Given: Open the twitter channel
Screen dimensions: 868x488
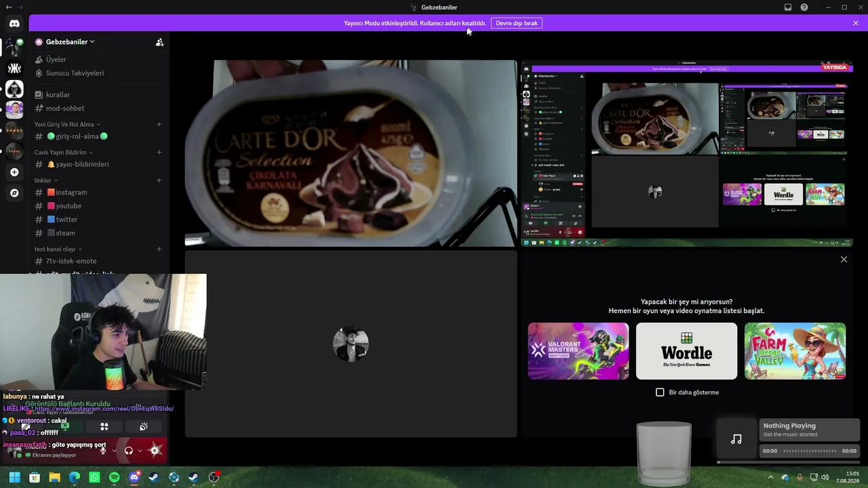Looking at the screenshot, I should [x=99, y=220].
